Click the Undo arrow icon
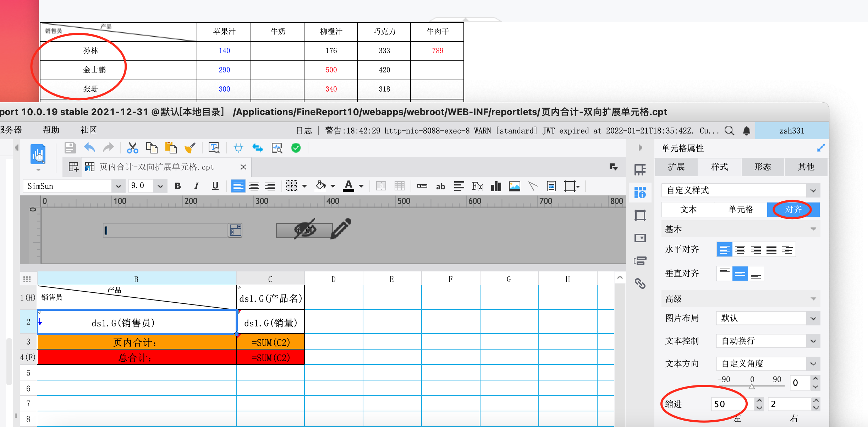This screenshot has height=427, width=868. pos(89,148)
